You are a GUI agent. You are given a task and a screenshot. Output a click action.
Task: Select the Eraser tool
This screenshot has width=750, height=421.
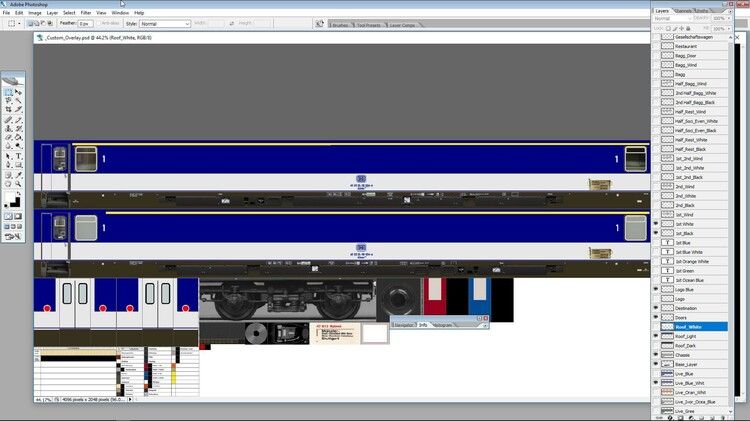click(8, 137)
